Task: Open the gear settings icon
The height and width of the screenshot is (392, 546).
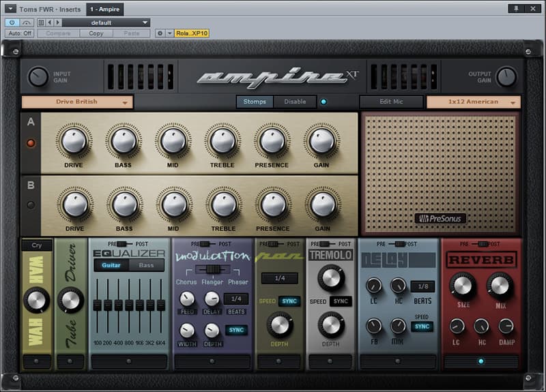Action: (x=160, y=33)
